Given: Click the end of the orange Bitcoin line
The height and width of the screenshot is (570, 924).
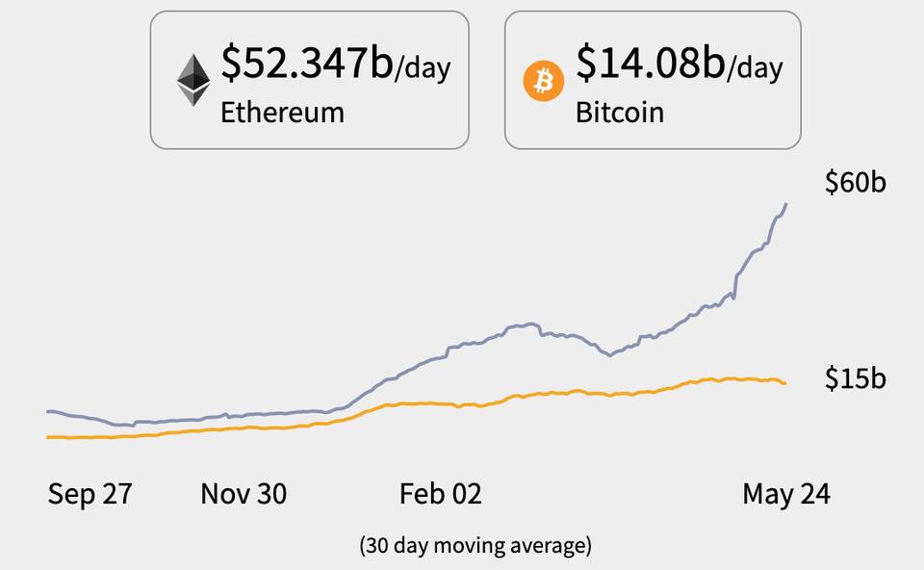Looking at the screenshot, I should pyautogui.click(x=784, y=383).
